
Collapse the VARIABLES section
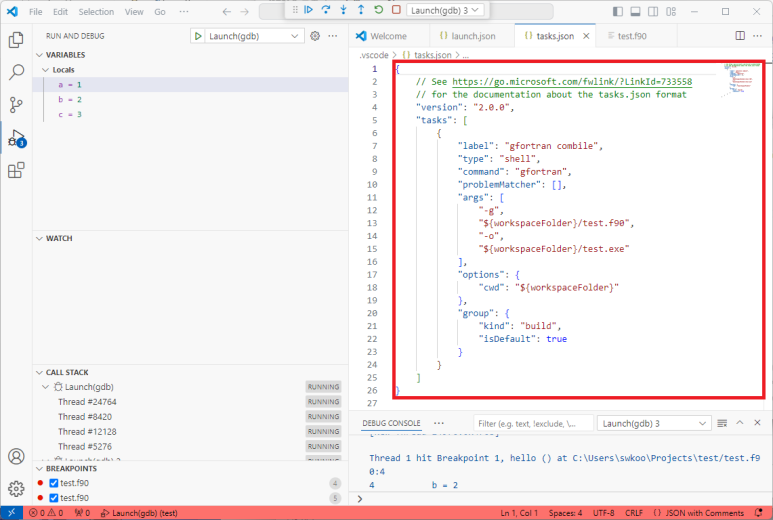(x=40, y=55)
